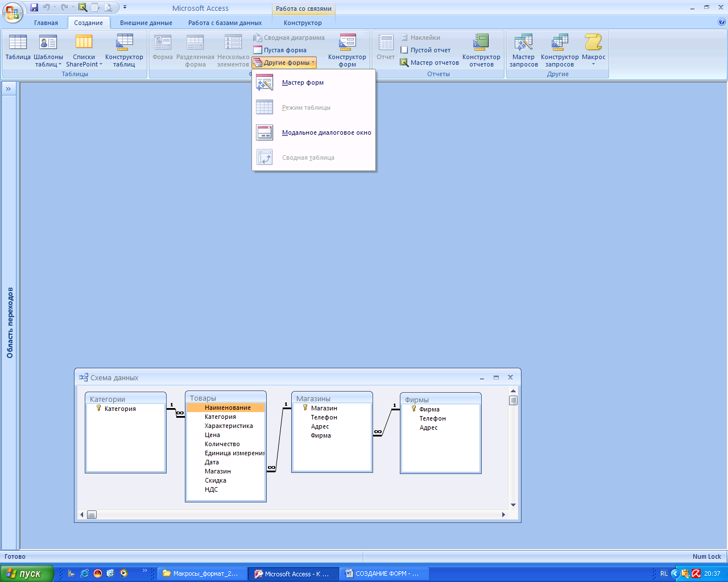Click Адрес field in Фирмы table
The height and width of the screenshot is (582, 728).
pos(428,427)
